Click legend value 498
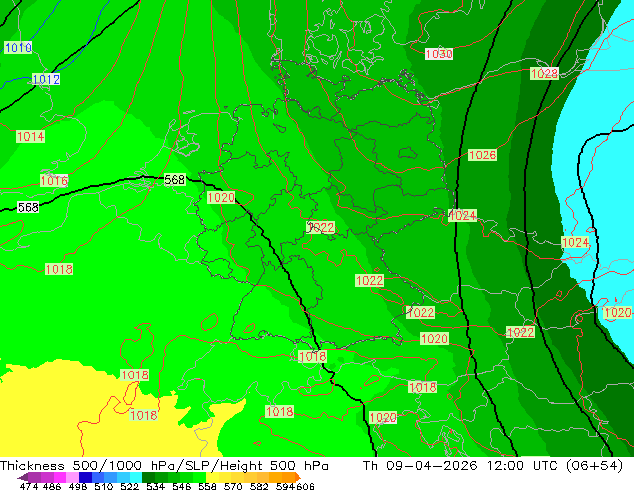The height and width of the screenshot is (490, 634). click(x=78, y=486)
